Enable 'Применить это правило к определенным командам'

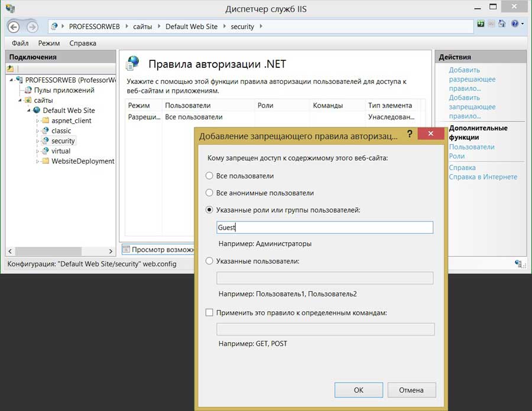[209, 312]
